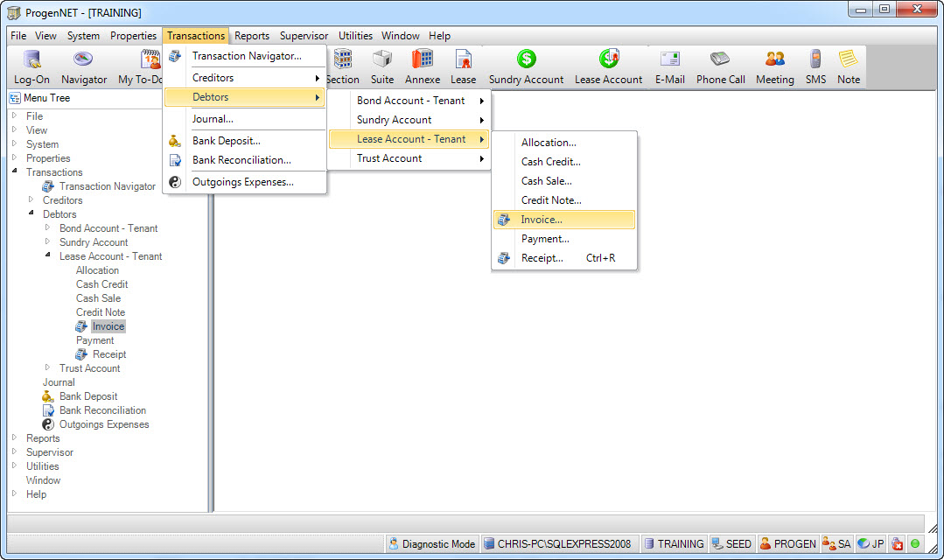This screenshot has height=560, width=944.
Task: Click the JP status bar item
Action: [x=871, y=543]
